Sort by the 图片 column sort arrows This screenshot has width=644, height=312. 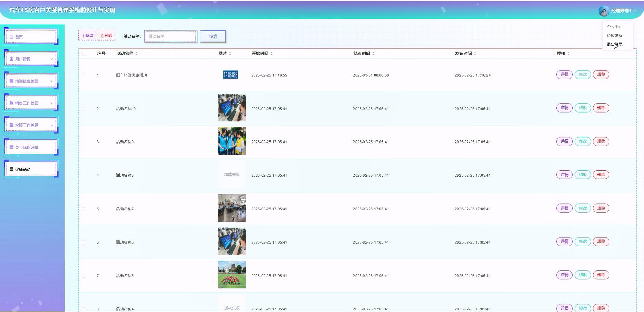point(230,54)
